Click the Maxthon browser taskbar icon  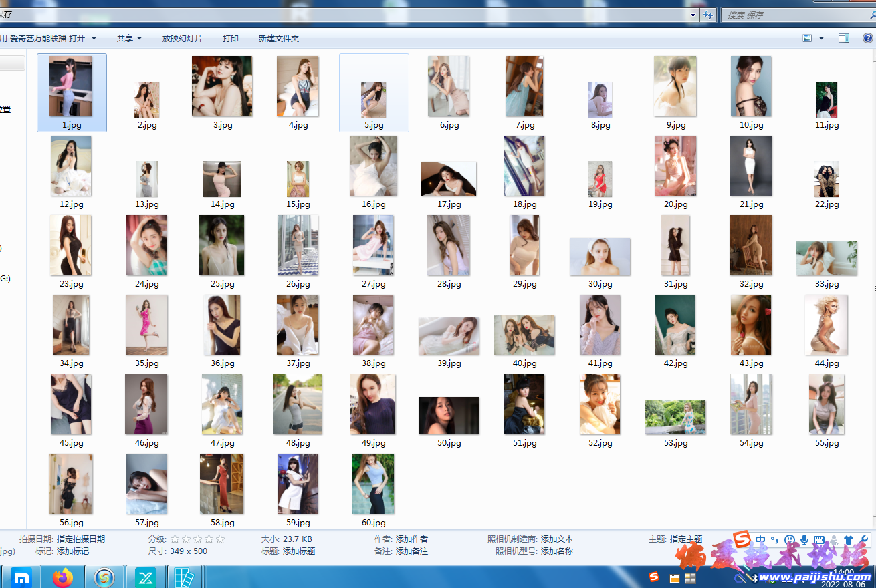click(x=21, y=577)
